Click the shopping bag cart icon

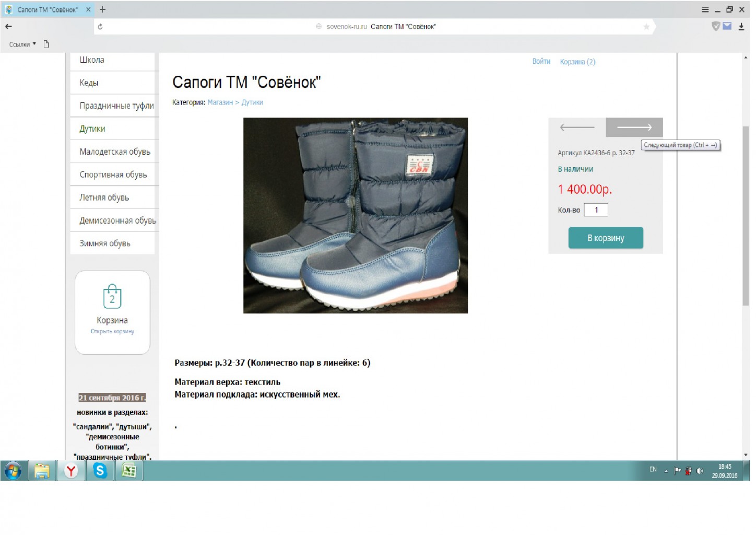[112, 296]
